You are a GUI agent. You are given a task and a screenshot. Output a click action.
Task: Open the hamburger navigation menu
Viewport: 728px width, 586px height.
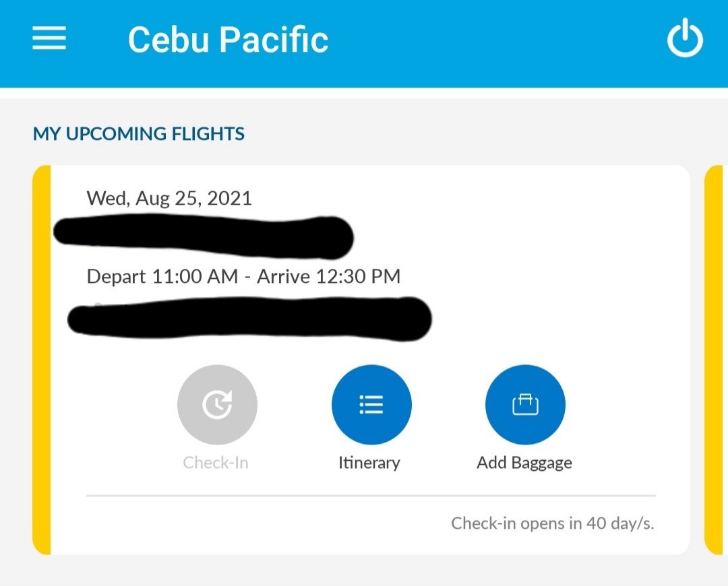[x=48, y=38]
